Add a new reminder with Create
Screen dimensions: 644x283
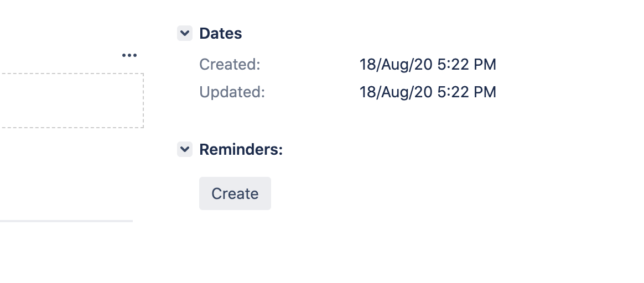pyautogui.click(x=235, y=193)
